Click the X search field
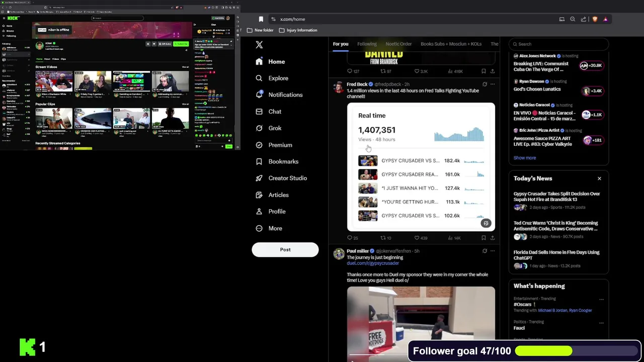The image size is (644, 362). tap(558, 44)
